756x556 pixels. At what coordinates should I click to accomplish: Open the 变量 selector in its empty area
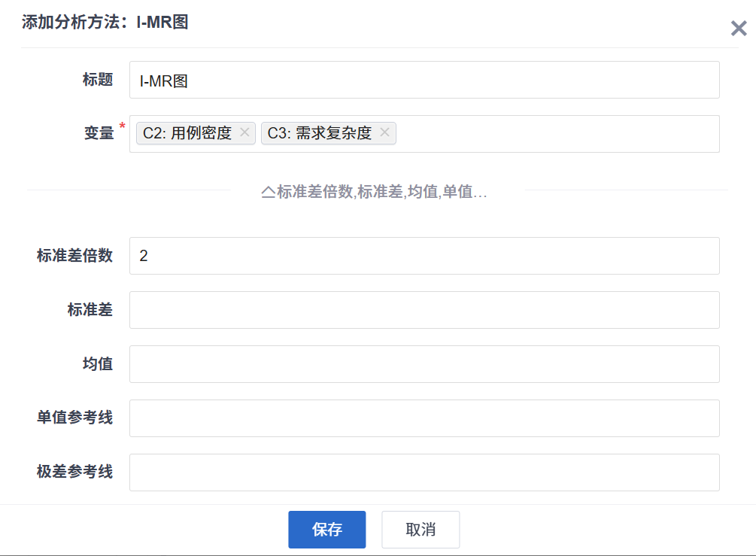[557, 134]
